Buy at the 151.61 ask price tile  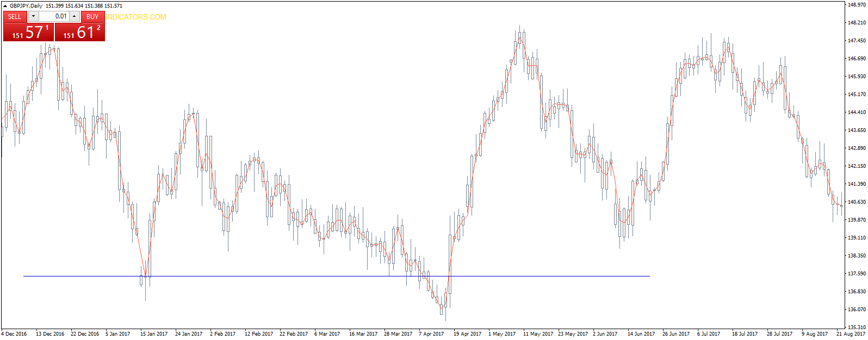tap(80, 32)
